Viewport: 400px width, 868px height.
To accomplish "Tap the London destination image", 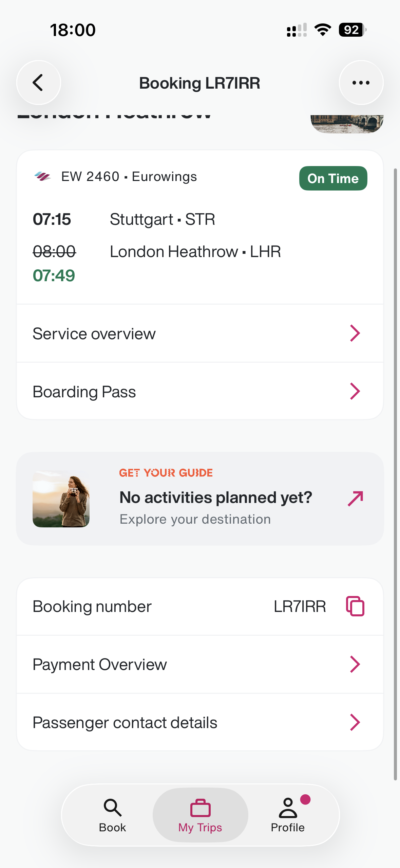I will 347,124.
